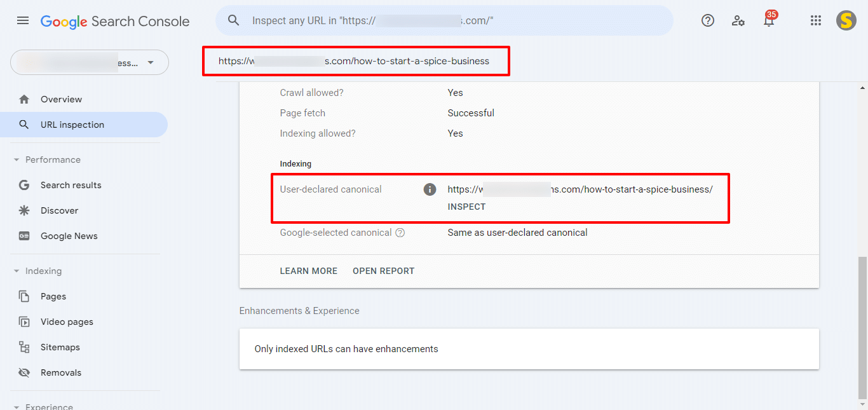Screen dimensions: 868x410
Task: Select URL inspection in sidebar
Action: 84,125
